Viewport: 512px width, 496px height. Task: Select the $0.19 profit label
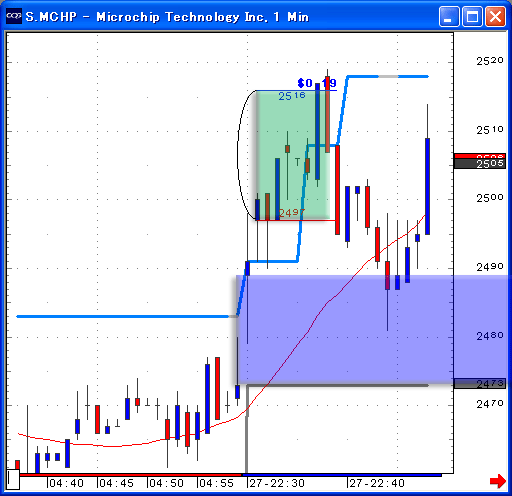pos(317,83)
